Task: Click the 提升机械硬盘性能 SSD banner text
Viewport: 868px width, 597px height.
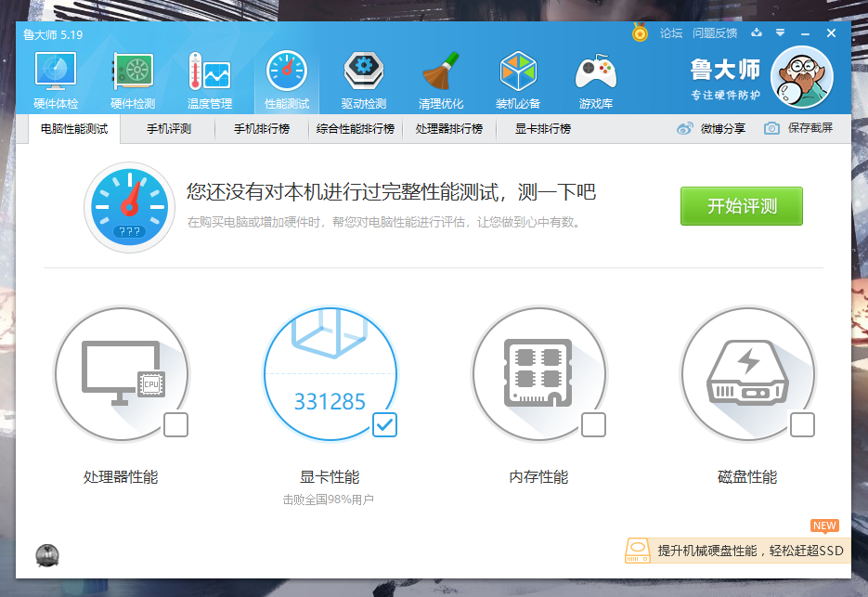Action: 751,551
